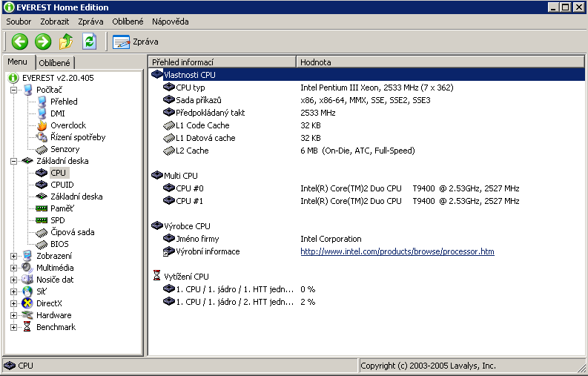The width and height of the screenshot is (588, 376).
Task: Click the Přehled informací column header
Action: [x=222, y=62]
